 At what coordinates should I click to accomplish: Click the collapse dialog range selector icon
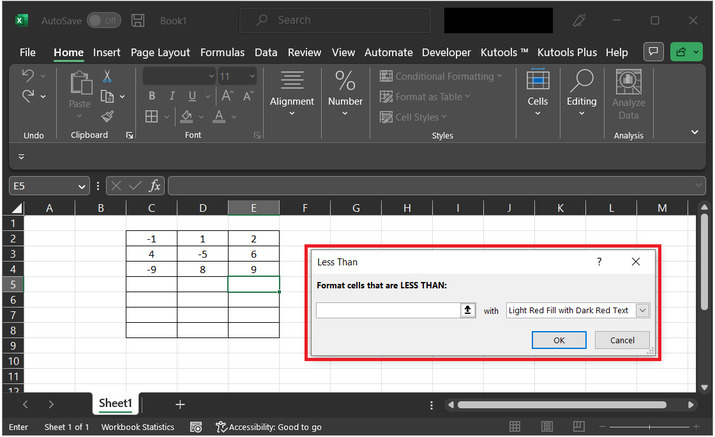pyautogui.click(x=468, y=311)
